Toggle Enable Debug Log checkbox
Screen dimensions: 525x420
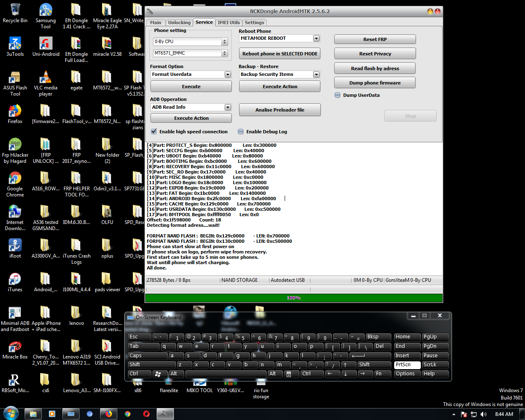241,132
